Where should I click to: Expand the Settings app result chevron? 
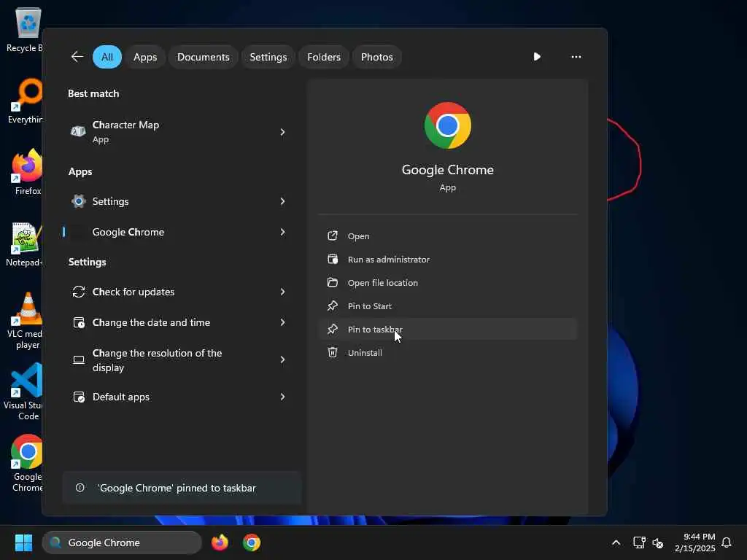282,201
